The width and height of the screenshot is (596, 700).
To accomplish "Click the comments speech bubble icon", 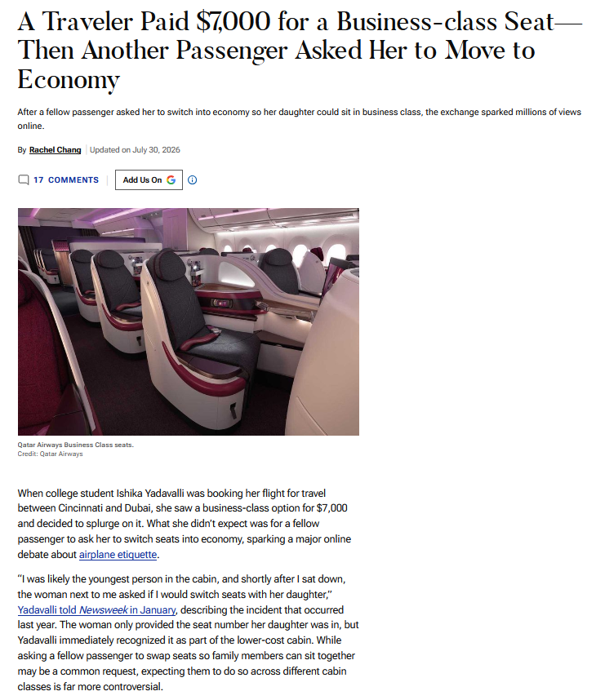I will pos(23,180).
